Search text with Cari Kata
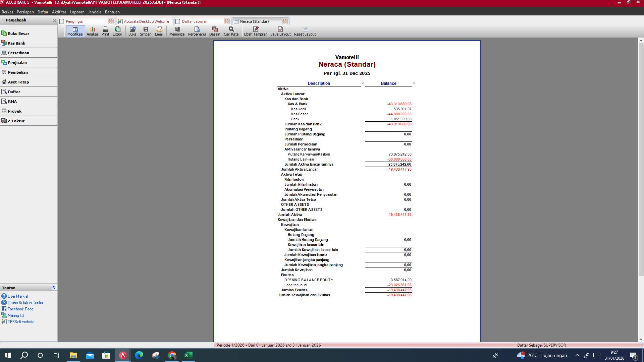 click(x=231, y=31)
